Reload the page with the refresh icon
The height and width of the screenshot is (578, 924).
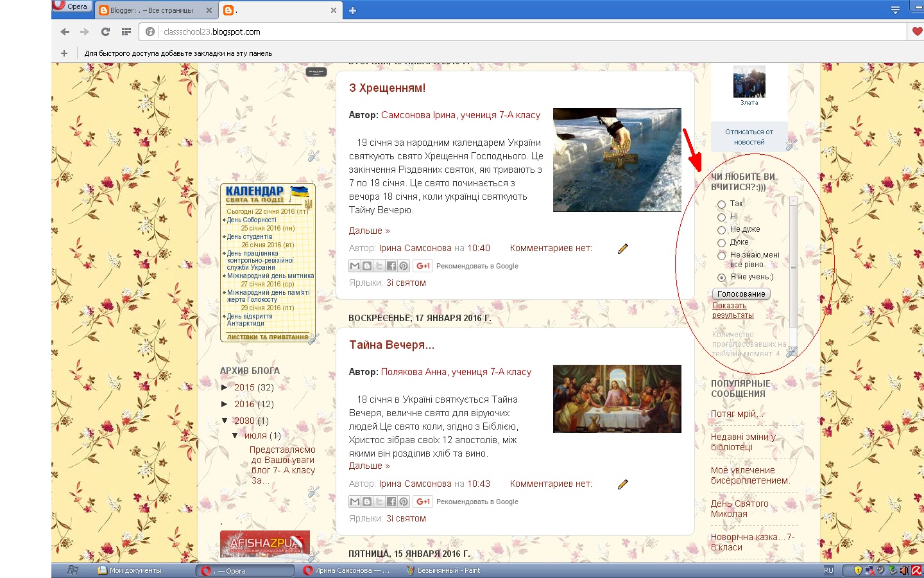coord(105,31)
